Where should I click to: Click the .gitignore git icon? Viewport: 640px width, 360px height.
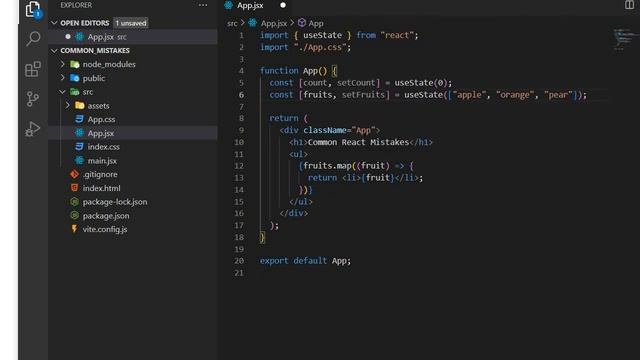[74, 174]
